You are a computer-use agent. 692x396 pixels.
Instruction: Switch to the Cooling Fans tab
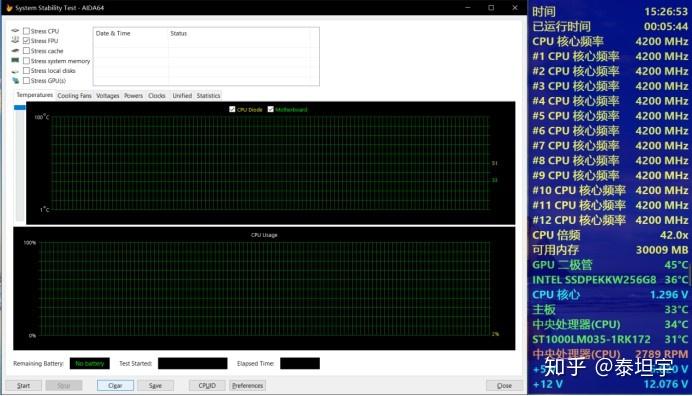tap(74, 95)
